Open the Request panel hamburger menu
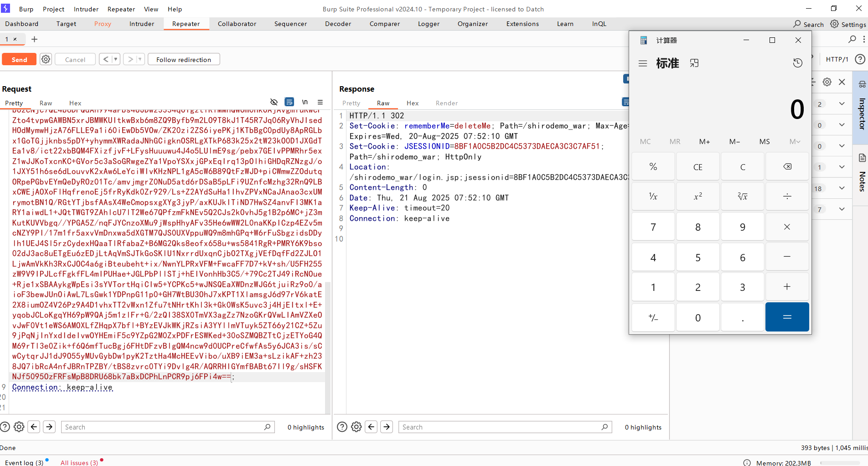 [320, 102]
